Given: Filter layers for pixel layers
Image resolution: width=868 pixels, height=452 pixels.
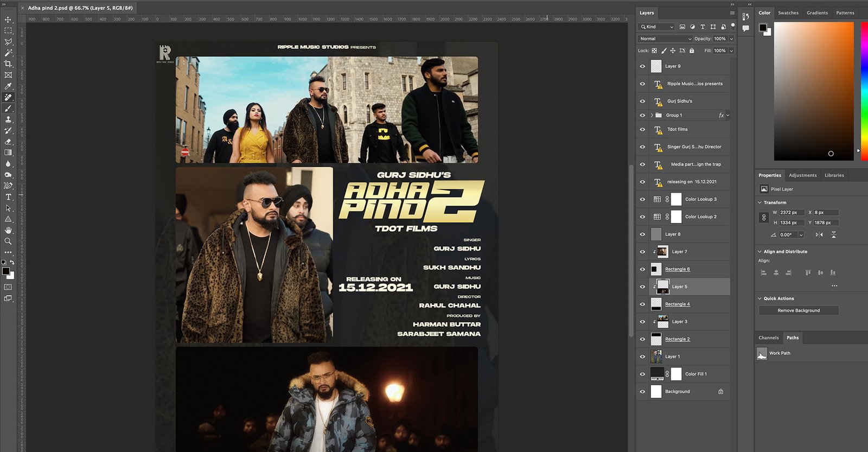Looking at the screenshot, I should point(682,27).
